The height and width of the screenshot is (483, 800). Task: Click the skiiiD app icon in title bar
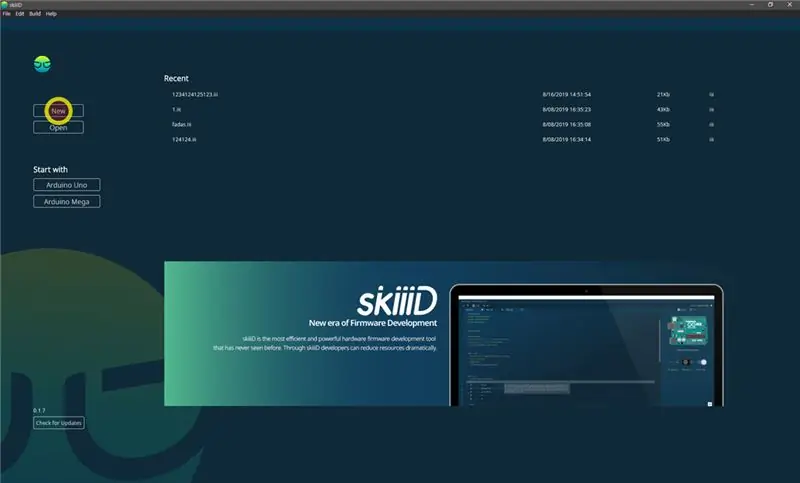tap(4, 5)
